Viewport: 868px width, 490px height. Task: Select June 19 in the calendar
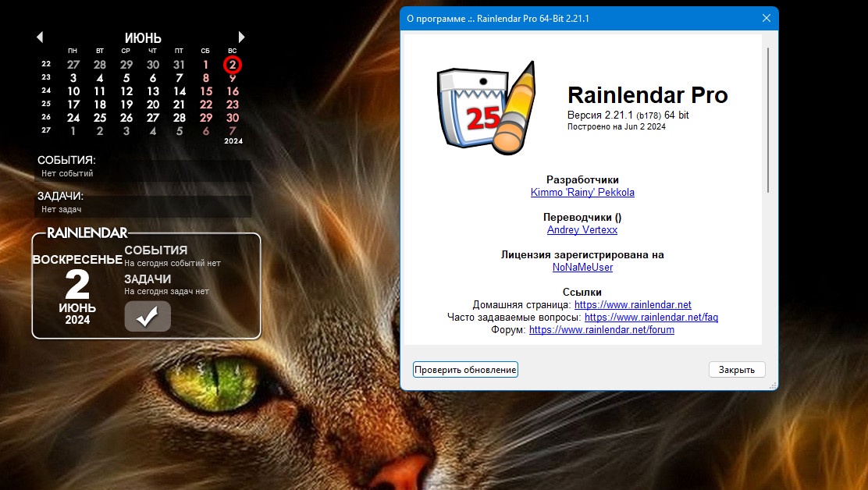pyautogui.click(x=126, y=105)
